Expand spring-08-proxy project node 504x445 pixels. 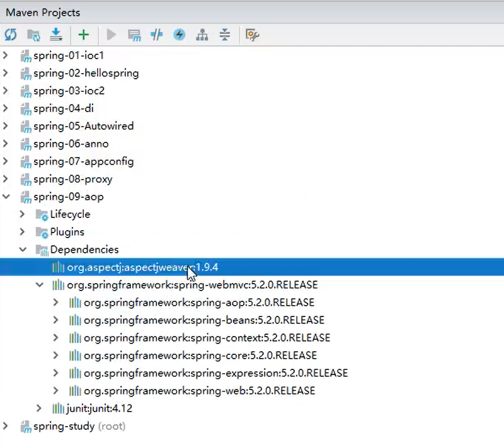point(6,179)
